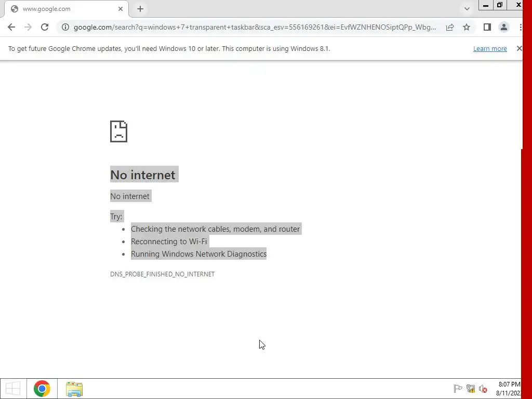
Task: Open Chrome from the taskbar
Action: 42,389
